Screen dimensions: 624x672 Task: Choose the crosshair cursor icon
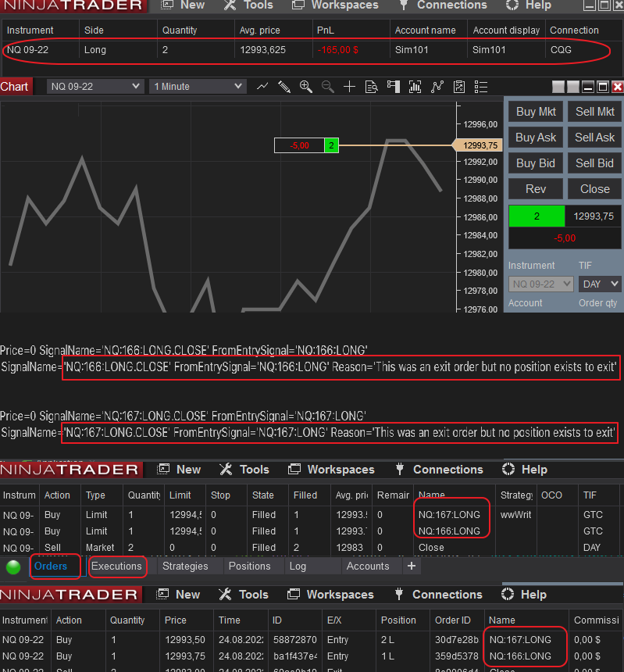[x=349, y=87]
